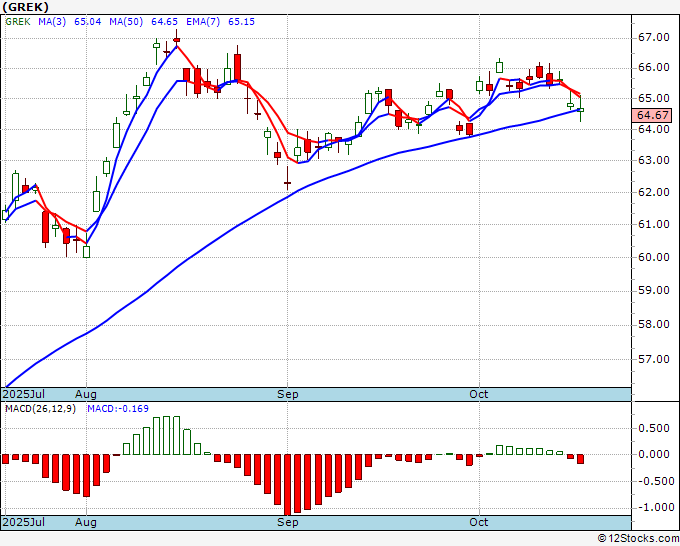Screen dimensions: 680x546
Task: Click the 57.00 price axis label
Action: (654, 359)
